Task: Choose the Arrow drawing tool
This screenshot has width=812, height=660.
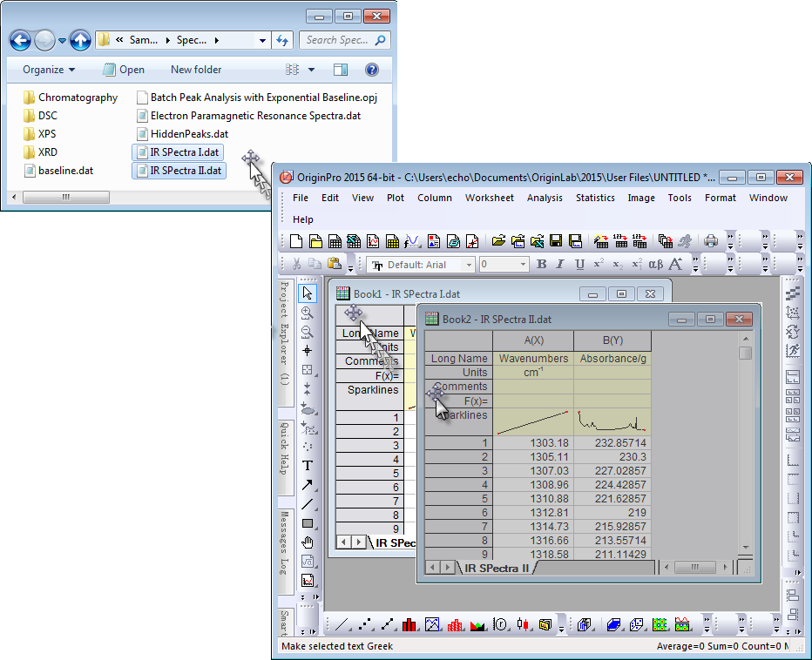Action: click(308, 485)
